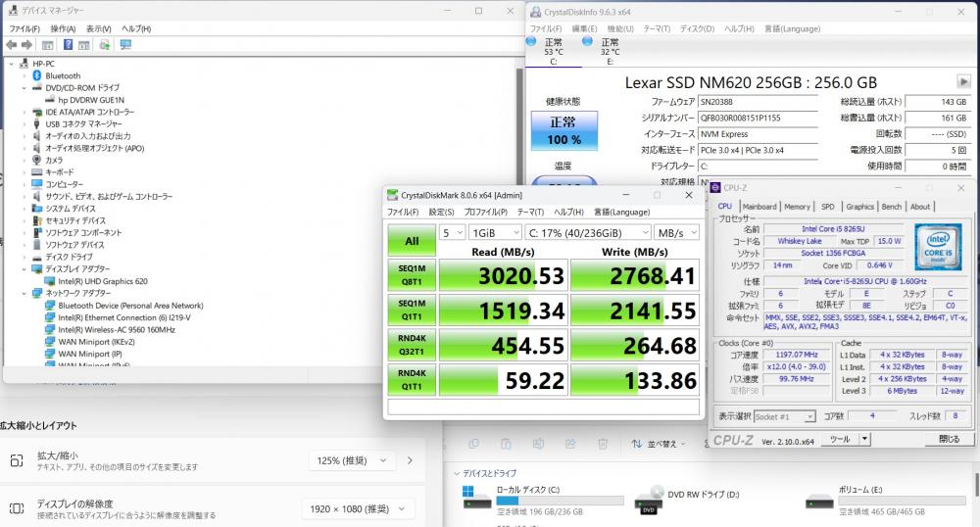Click the next disk arrow beside Lexar SSD title
The image size is (980, 527).
963,82
